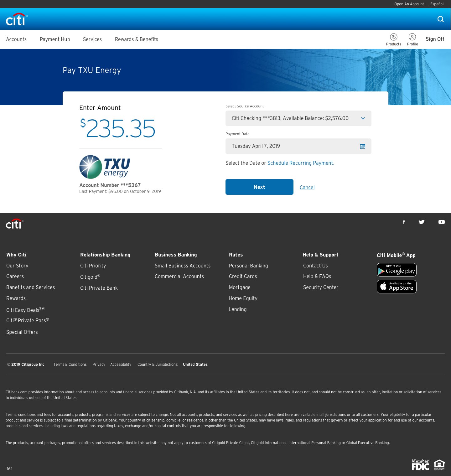Open Home Equity rates link
Image resolution: width=451 pixels, height=476 pixels.
pyautogui.click(x=243, y=298)
